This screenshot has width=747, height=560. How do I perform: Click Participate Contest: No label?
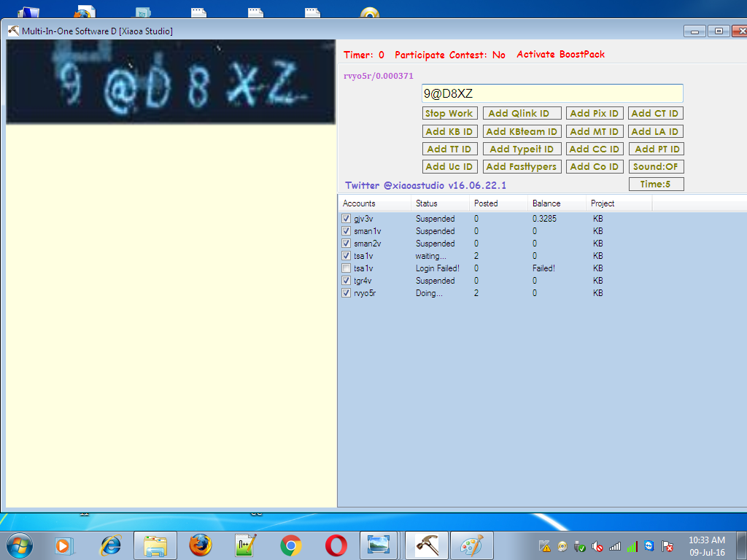coord(449,55)
